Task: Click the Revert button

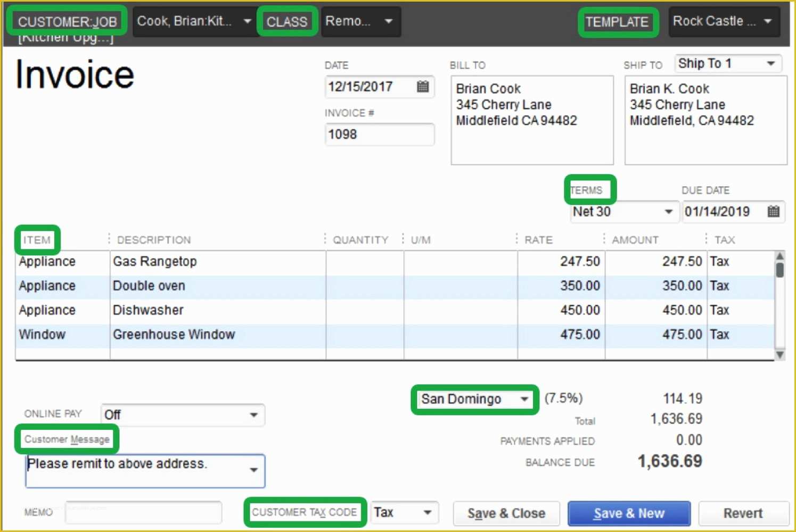Action: 743,513
